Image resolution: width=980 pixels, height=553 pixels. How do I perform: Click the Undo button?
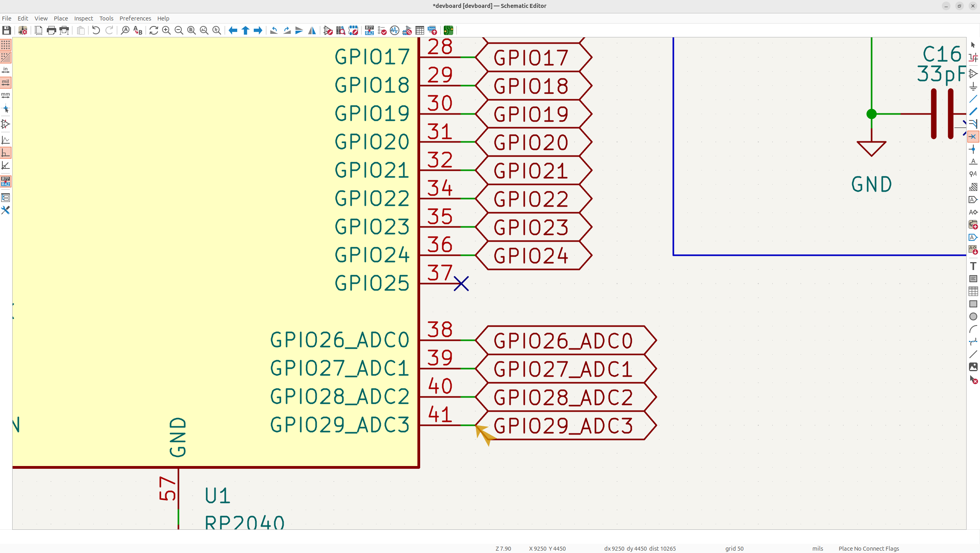[96, 30]
